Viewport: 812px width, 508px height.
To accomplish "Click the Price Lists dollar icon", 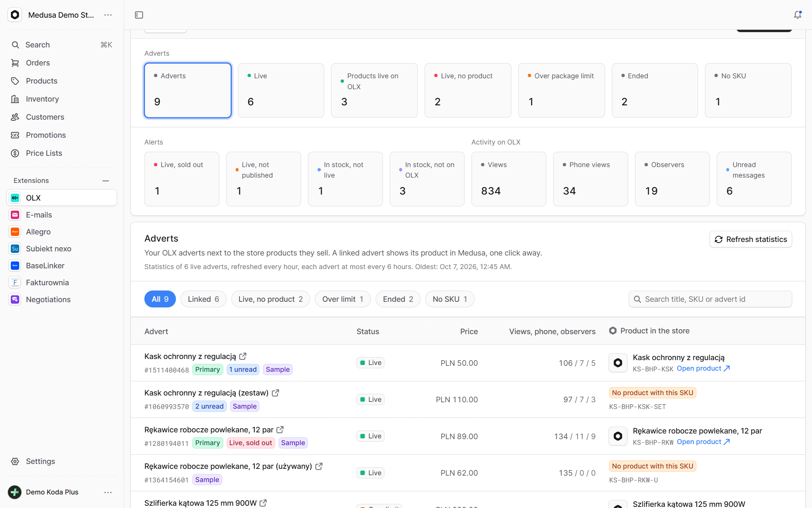I will 15,153.
